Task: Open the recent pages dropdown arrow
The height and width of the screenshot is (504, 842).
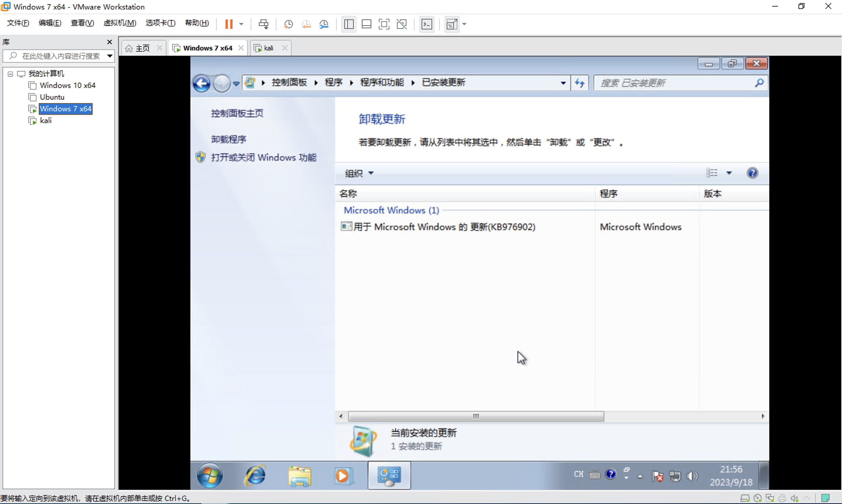Action: click(236, 83)
